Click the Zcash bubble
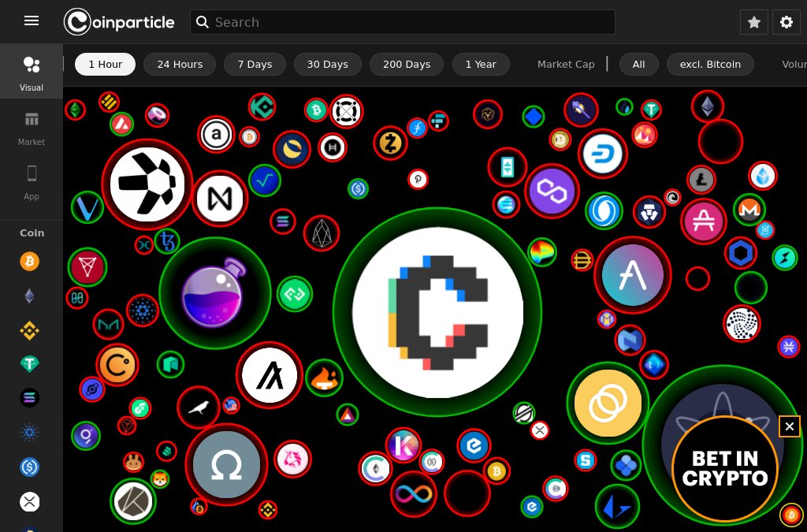Screen dimensions: 807x532 click(x=390, y=143)
